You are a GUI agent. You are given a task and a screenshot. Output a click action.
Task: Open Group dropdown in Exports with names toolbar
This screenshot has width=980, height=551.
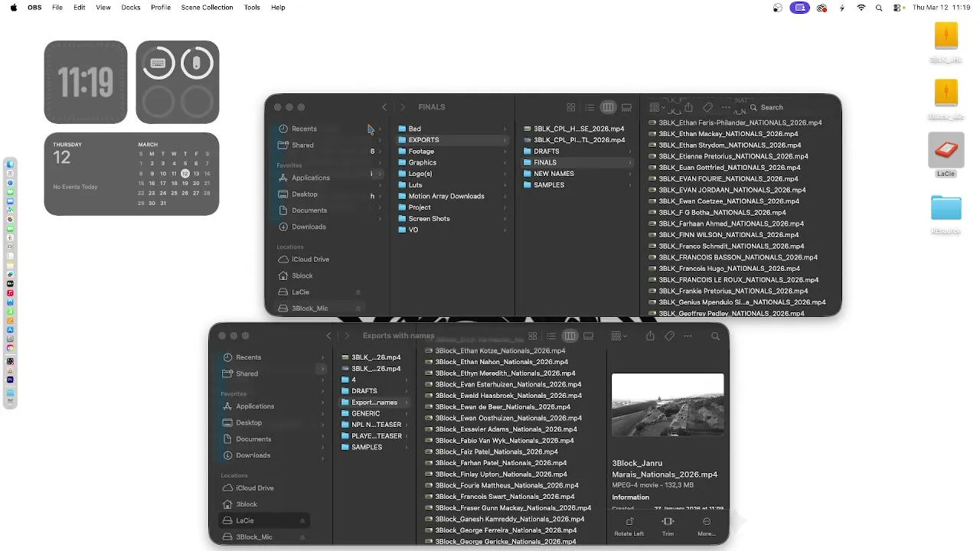pyautogui.click(x=619, y=336)
